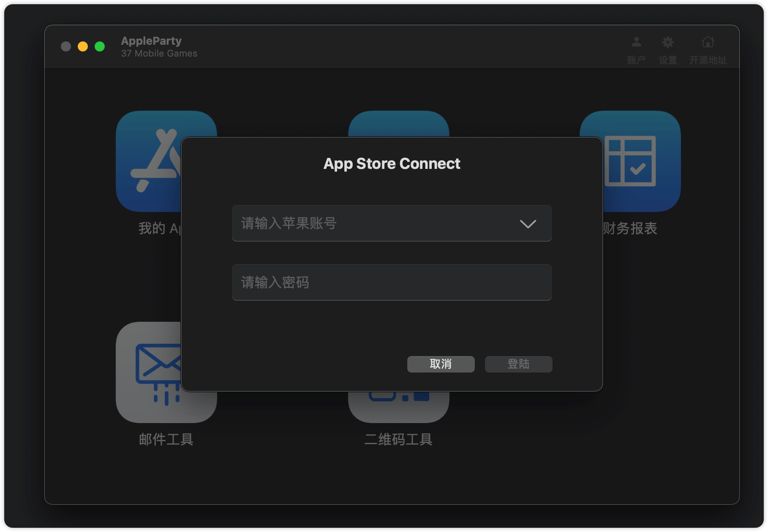Maximize window with the green button
Viewport: 768px width, 532px height.
tap(100, 46)
